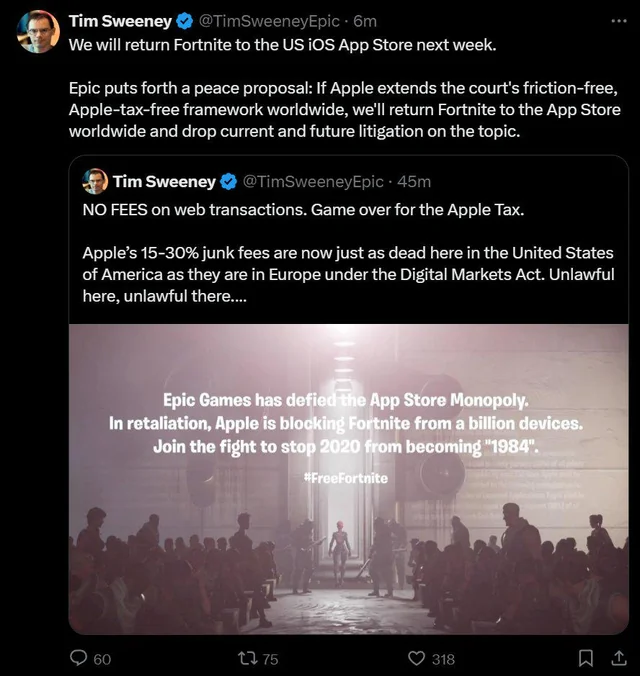Open @TimSweeneyEpic handle in quoted tweet
The image size is (640, 676).
[313, 182]
